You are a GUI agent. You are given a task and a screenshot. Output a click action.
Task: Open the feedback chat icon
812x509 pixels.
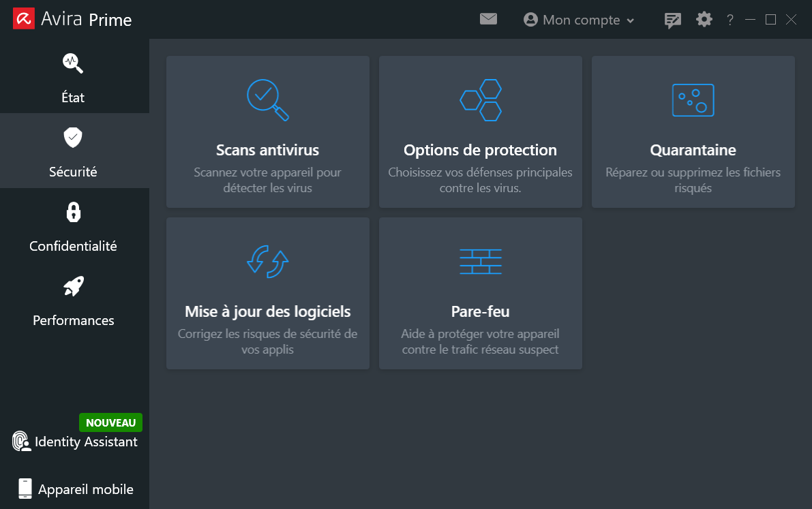click(672, 20)
